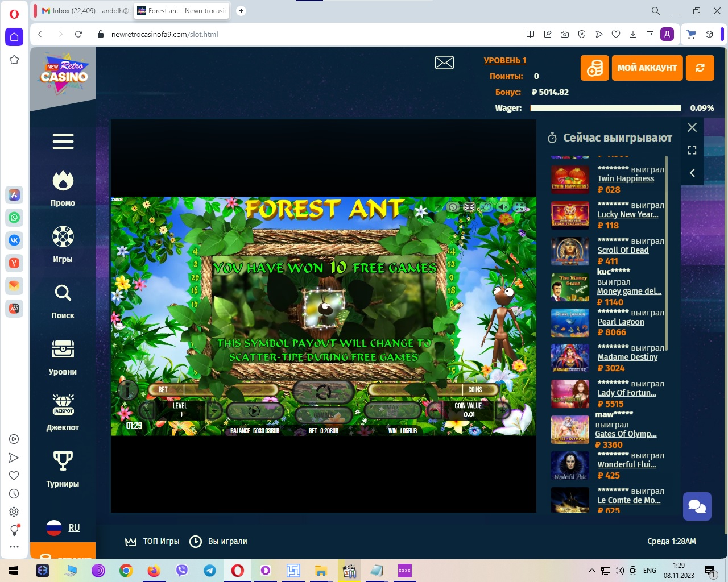Open Scroll Of Dead game link
The width and height of the screenshot is (728, 582).
coord(623,250)
